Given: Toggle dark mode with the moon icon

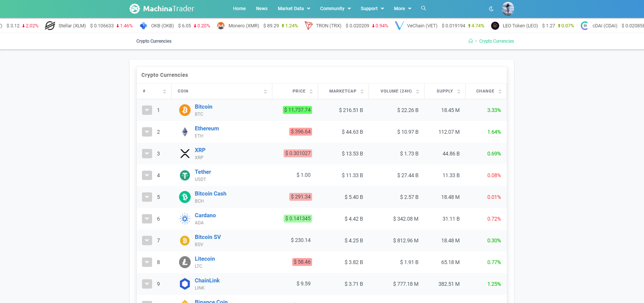Looking at the screenshot, I should tap(491, 9).
